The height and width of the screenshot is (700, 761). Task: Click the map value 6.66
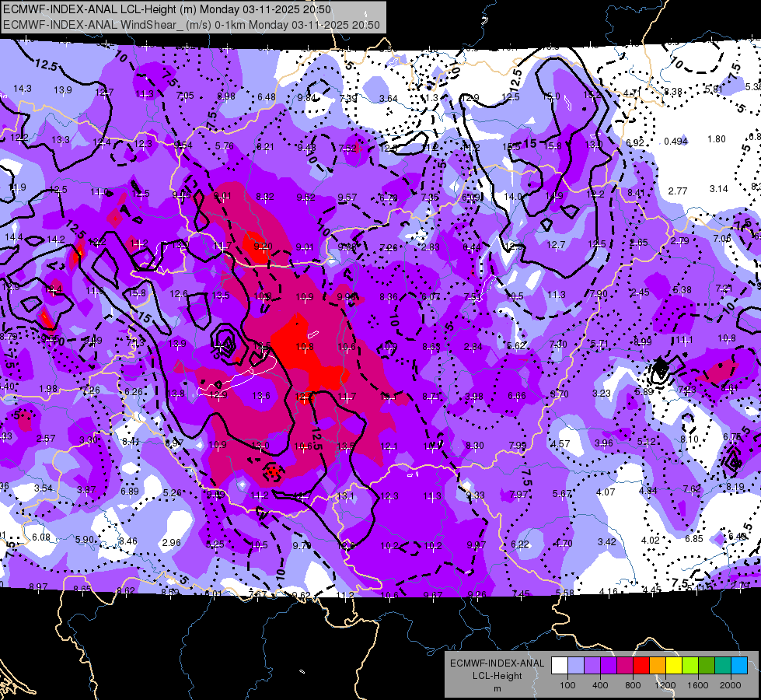[x=517, y=395]
